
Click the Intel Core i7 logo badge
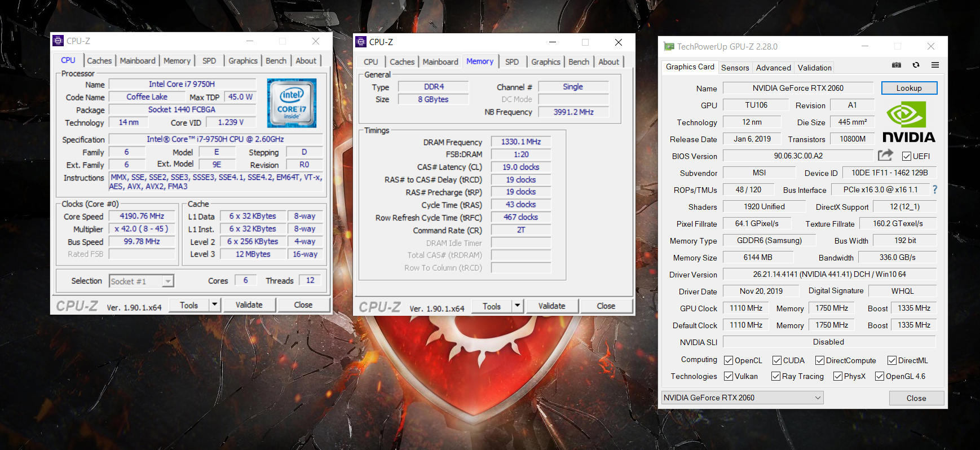click(292, 103)
